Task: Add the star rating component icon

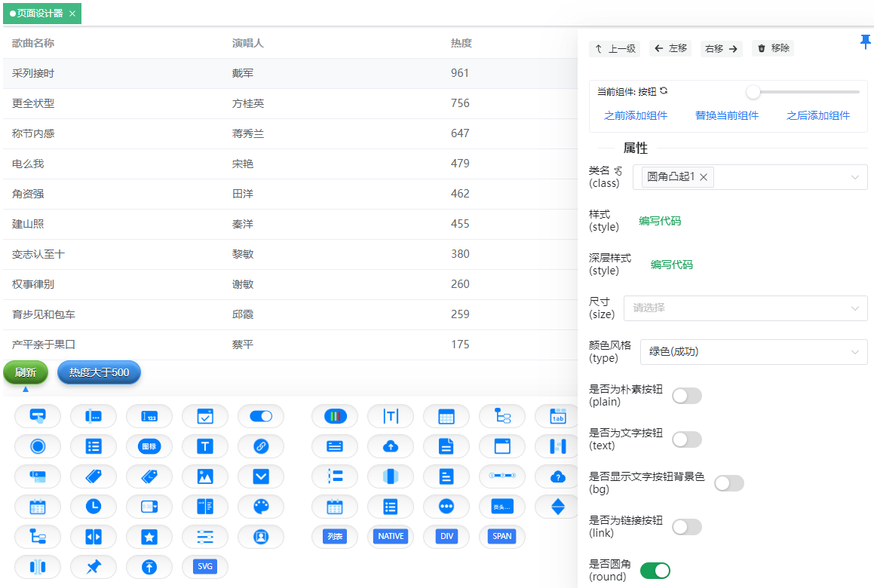Action: tap(149, 536)
